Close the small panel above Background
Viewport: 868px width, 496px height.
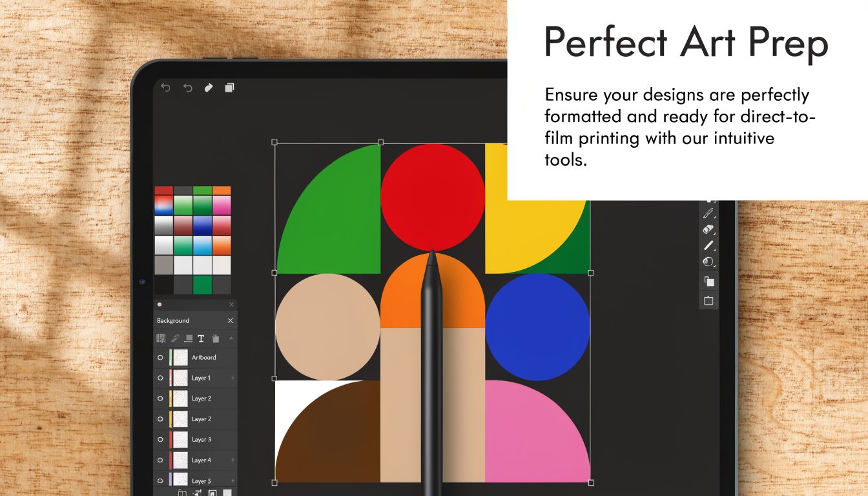click(231, 304)
